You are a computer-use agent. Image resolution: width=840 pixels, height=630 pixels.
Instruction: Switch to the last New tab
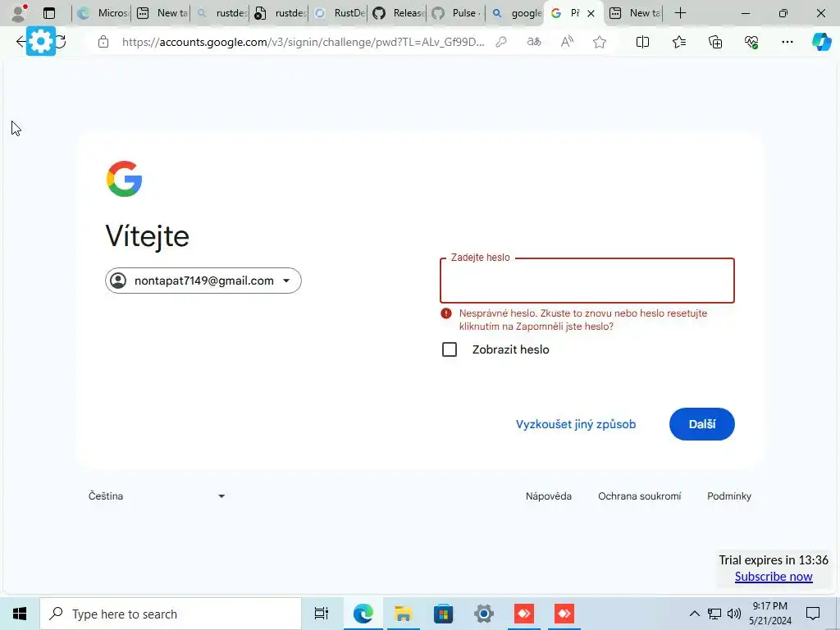point(634,13)
